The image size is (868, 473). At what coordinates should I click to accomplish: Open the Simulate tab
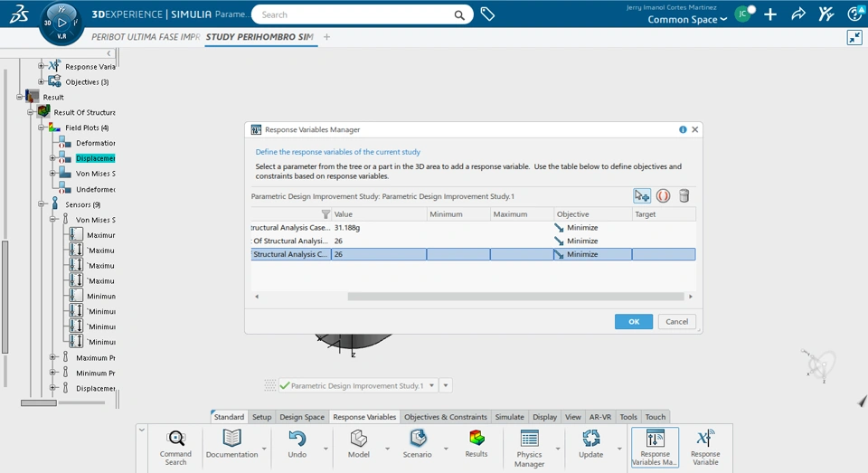509,417
